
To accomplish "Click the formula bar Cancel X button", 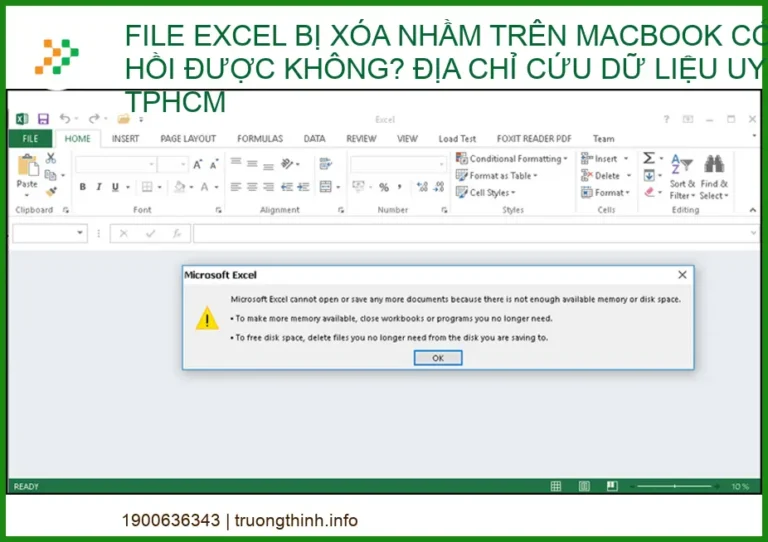I will [124, 234].
